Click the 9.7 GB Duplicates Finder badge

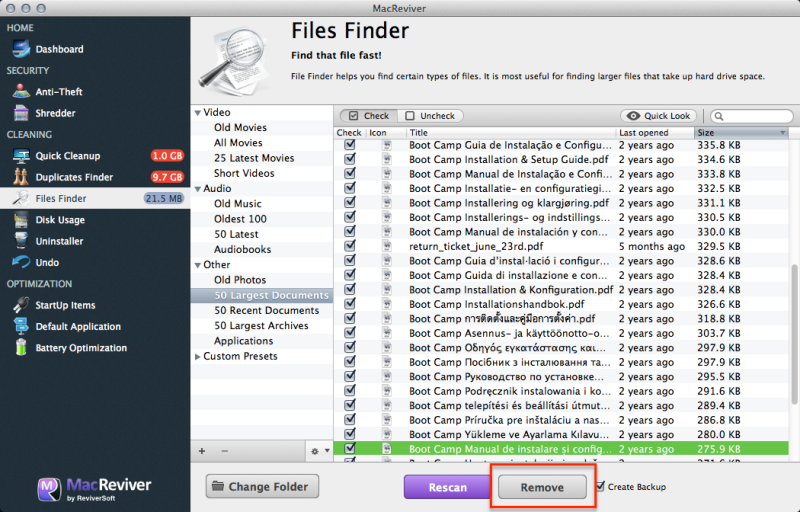(167, 177)
